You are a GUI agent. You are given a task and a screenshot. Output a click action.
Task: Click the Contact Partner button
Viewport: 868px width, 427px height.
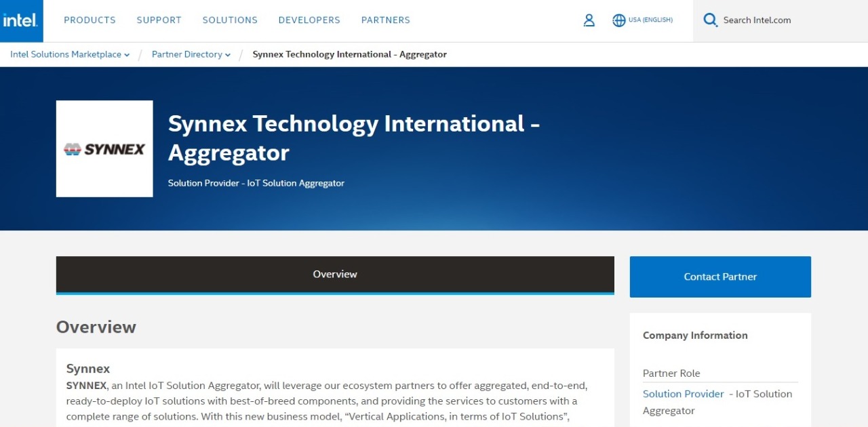[x=720, y=277]
